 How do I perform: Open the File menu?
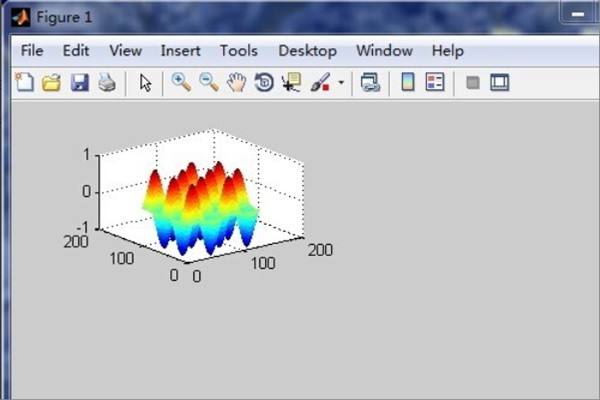32,51
